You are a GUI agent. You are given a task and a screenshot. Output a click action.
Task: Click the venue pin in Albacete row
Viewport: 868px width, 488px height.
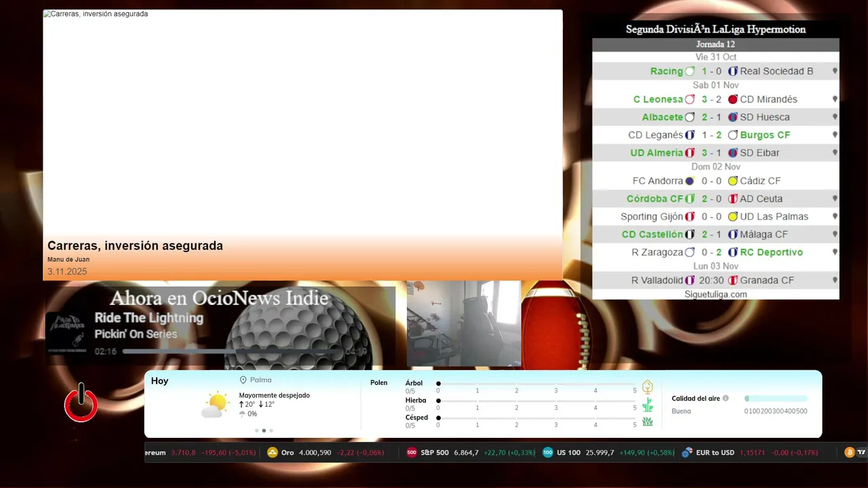point(835,117)
